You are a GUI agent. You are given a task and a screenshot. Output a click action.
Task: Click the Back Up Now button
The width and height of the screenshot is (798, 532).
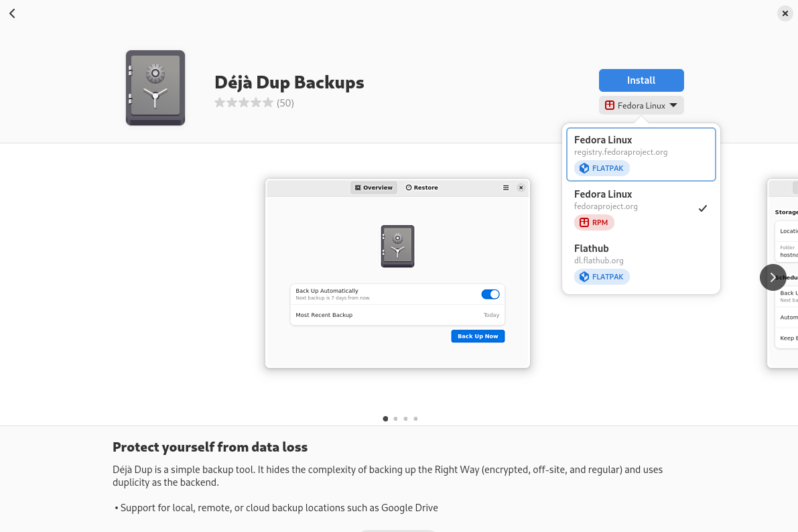pyautogui.click(x=478, y=336)
